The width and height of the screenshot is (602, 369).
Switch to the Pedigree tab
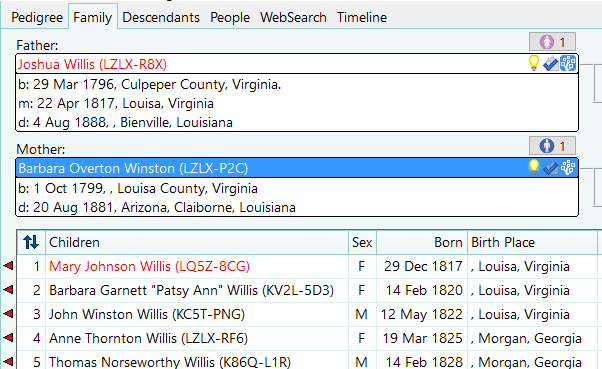coord(37,17)
